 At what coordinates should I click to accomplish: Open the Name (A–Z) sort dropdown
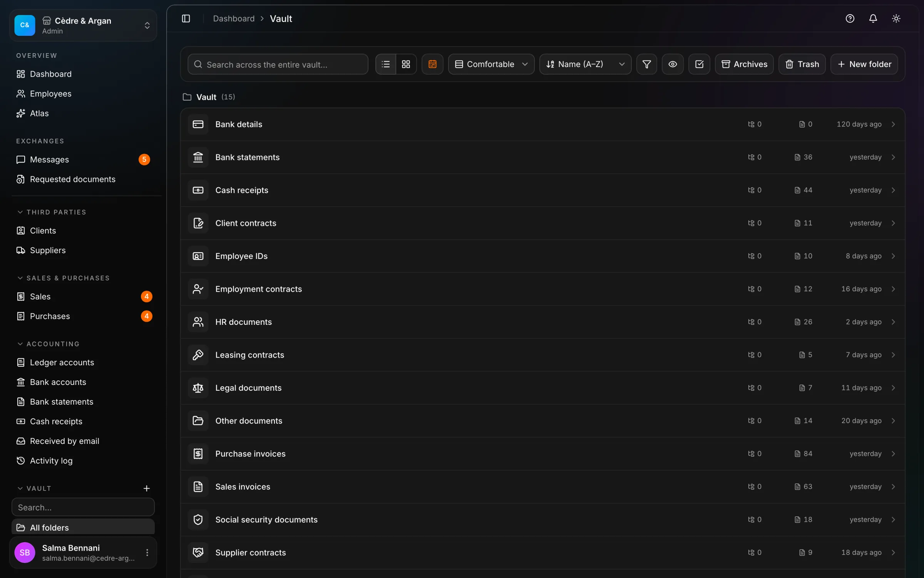585,64
